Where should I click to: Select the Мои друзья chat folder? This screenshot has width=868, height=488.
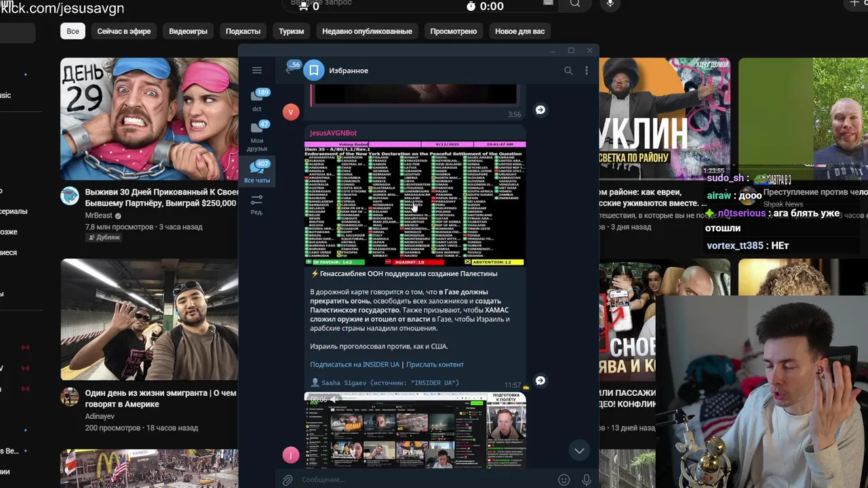coord(257,136)
